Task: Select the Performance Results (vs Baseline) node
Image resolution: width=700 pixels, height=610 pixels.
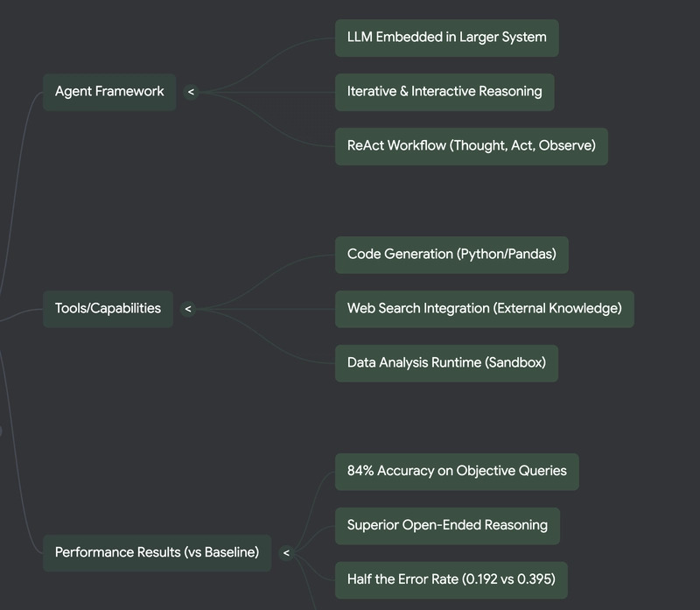Action: click(157, 553)
